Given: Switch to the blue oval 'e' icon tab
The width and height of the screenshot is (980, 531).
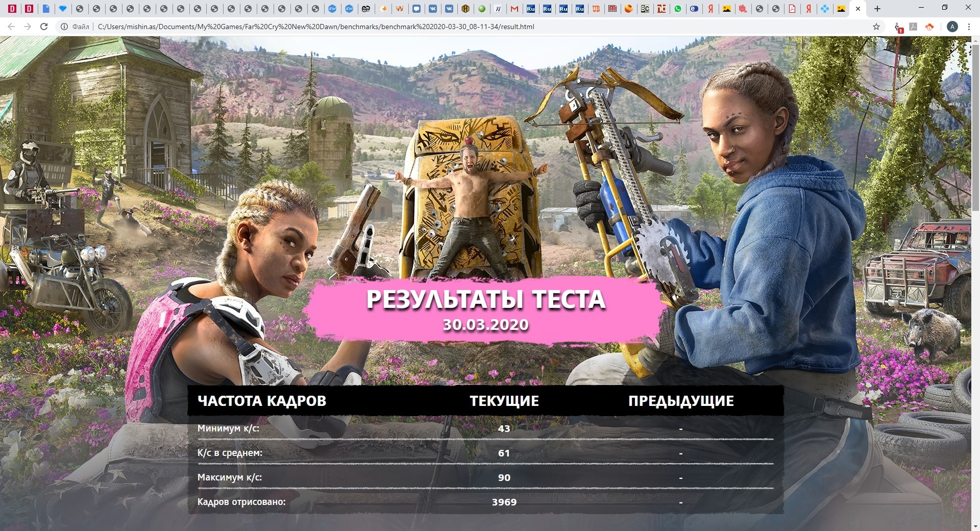Looking at the screenshot, I should tap(694, 9).
